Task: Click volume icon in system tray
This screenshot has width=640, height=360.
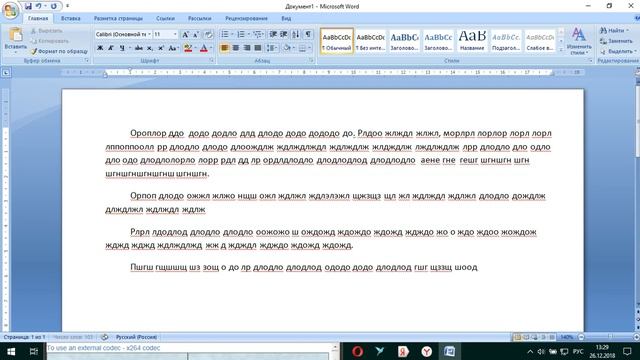Action: pyautogui.click(x=541, y=351)
